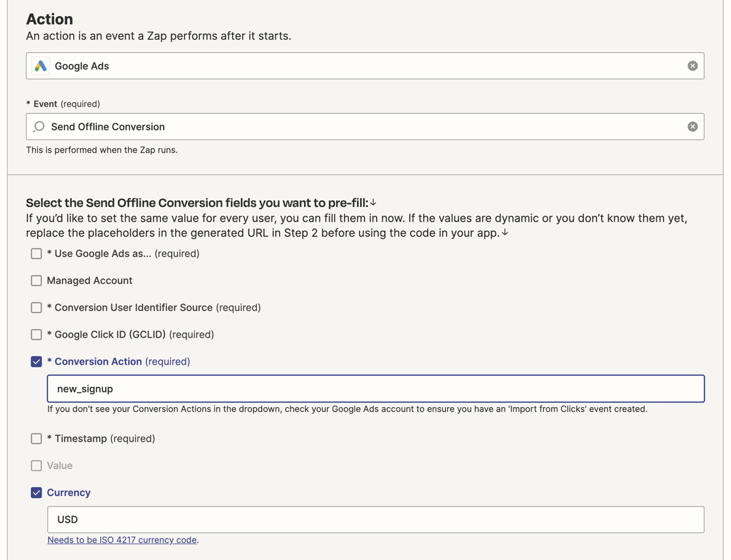This screenshot has height=560, width=731.
Task: Click the 'Conversion Action (required)' label
Action: (x=119, y=362)
